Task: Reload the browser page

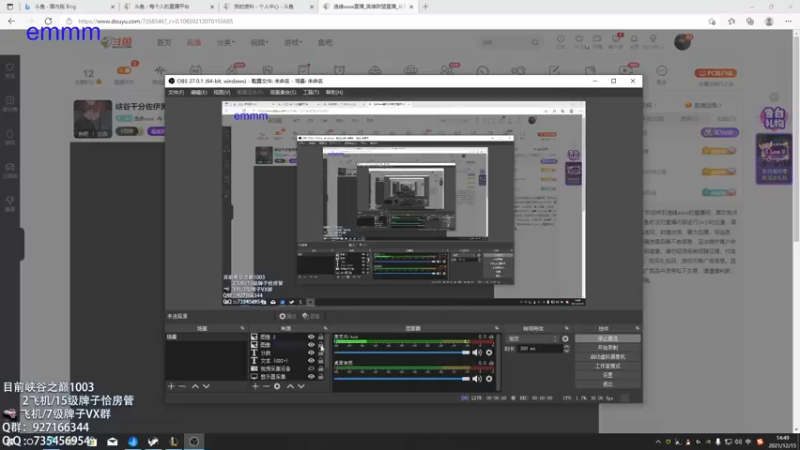Action: [x=48, y=21]
